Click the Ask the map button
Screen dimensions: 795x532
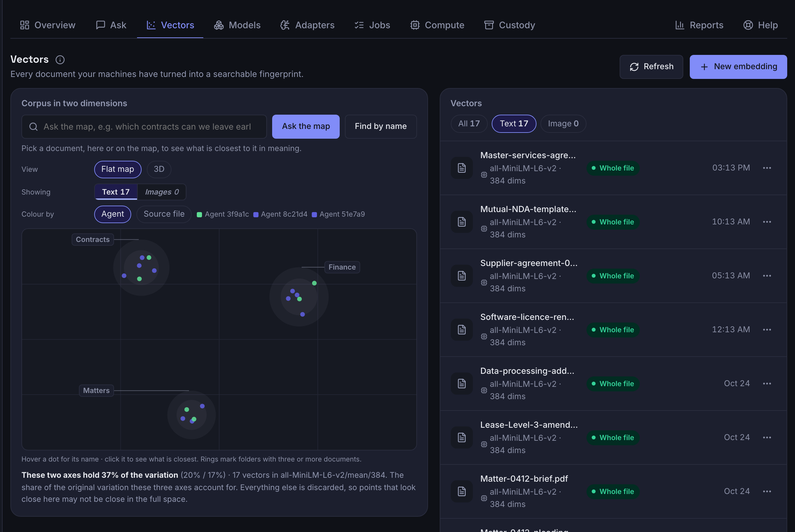[x=306, y=127]
